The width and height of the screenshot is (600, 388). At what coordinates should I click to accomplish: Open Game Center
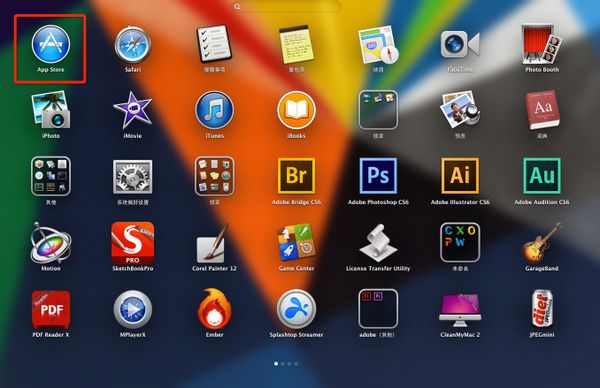(297, 243)
